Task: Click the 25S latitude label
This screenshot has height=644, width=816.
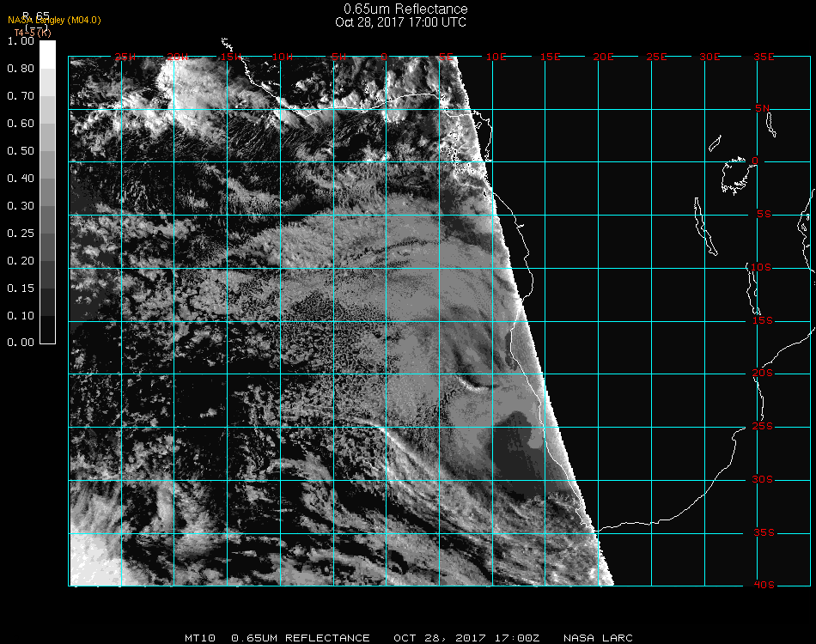Action: click(x=763, y=427)
